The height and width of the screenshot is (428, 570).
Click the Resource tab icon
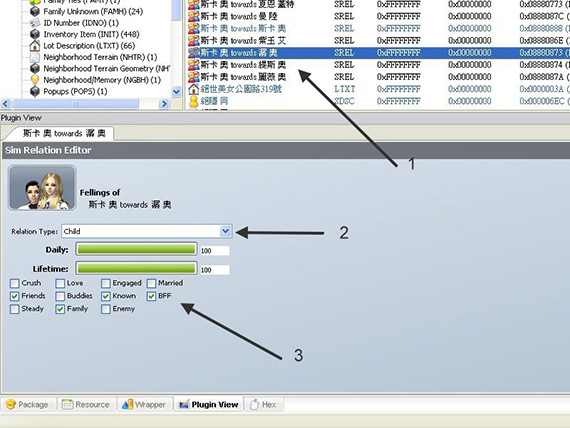[68, 404]
